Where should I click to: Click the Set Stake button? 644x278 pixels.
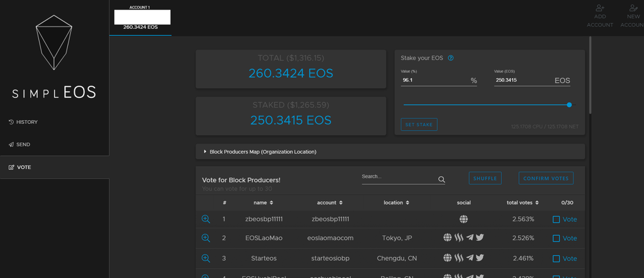(x=419, y=125)
